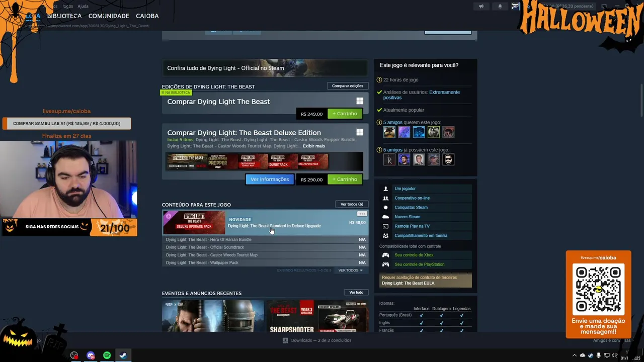Image resolution: width=644 pixels, height=362 pixels.
Task: Open the BIBLIOTECA tab
Action: 64,16
